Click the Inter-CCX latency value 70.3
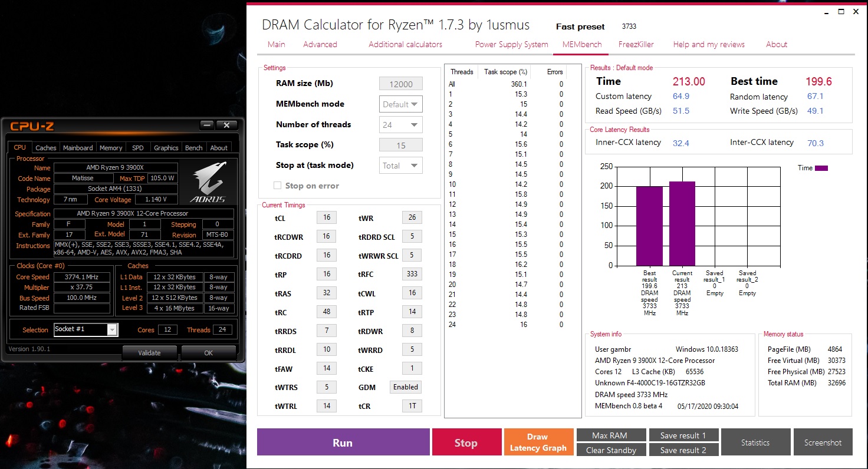The image size is (868, 469). [x=816, y=143]
